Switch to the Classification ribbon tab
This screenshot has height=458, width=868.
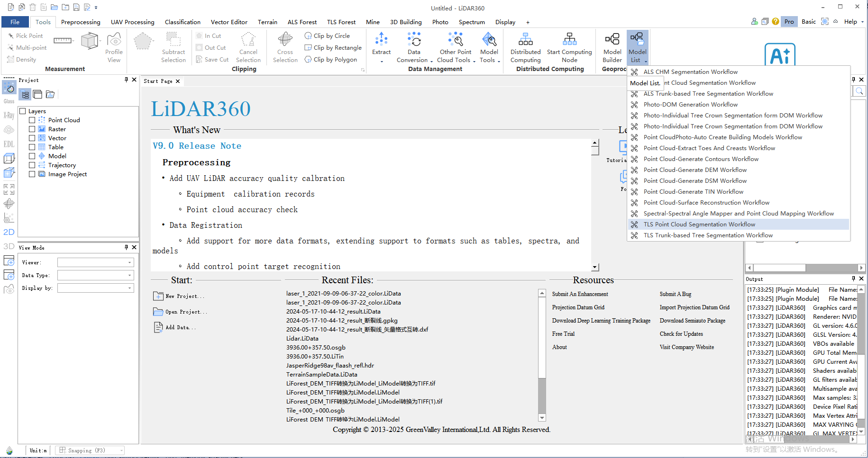tap(183, 22)
